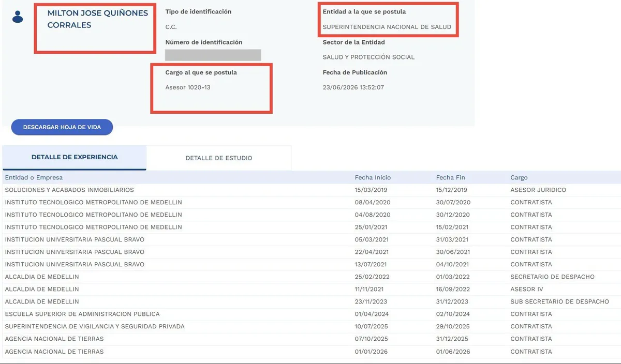
Task: Click the user profile silhouette icon
Action: (18, 17)
